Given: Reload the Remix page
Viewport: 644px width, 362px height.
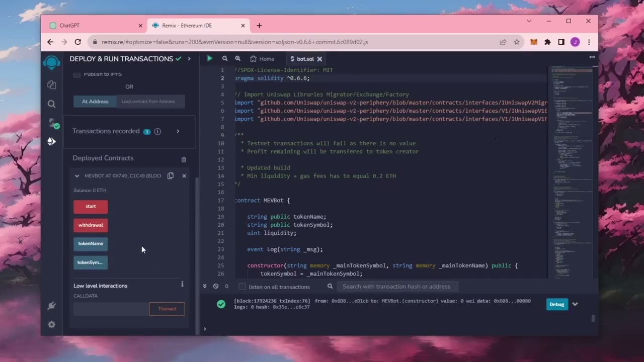Looking at the screenshot, I should [x=78, y=42].
